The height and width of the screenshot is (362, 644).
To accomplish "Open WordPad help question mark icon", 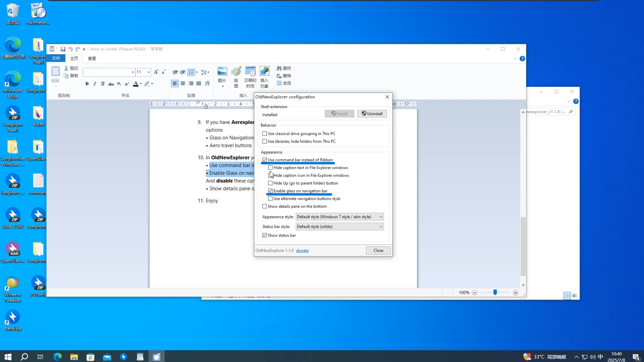I will tap(522, 59).
